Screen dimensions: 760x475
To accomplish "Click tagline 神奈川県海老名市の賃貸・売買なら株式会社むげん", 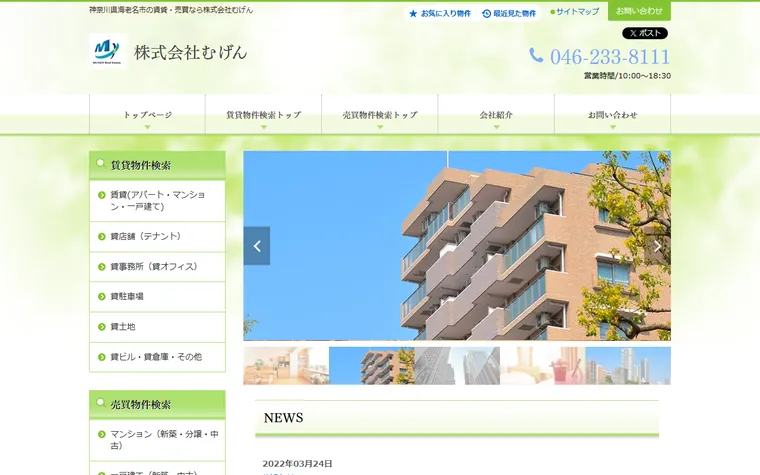I will pyautogui.click(x=171, y=10).
